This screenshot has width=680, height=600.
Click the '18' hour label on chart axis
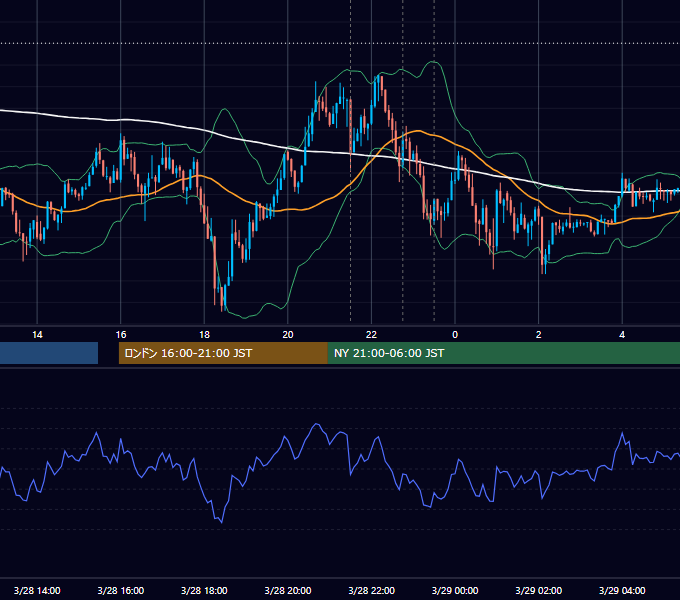click(x=204, y=335)
